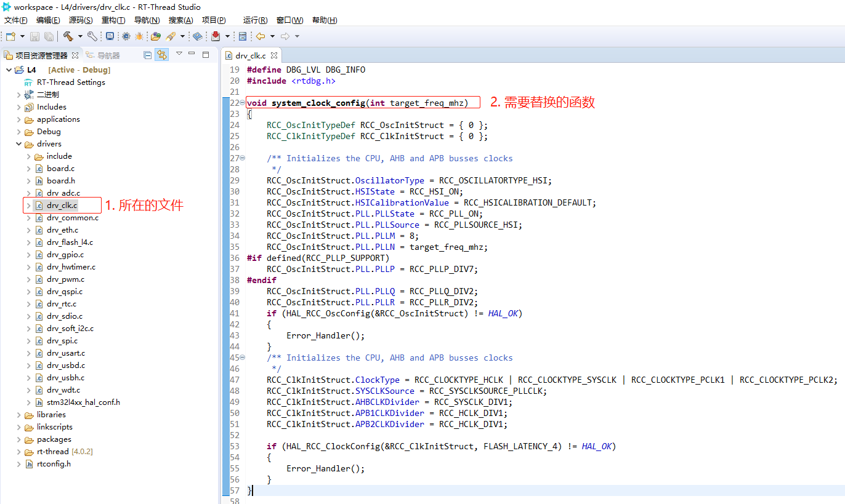845x504 pixels.
Task: Expand the rt-thread folder
Action: 18,452
